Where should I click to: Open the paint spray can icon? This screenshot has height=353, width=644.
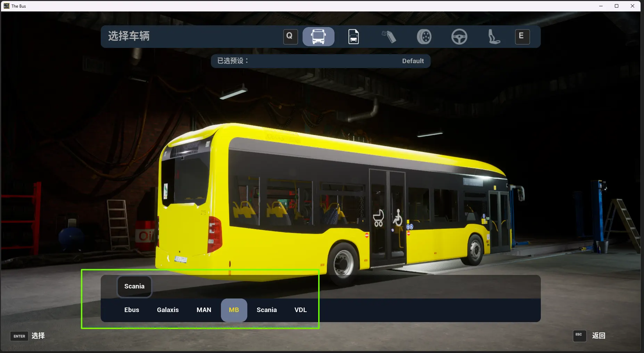(389, 36)
